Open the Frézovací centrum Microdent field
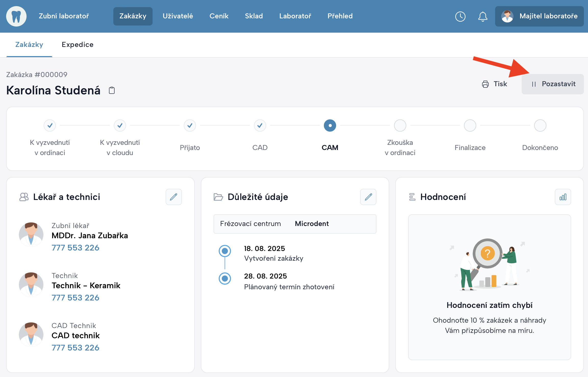The width and height of the screenshot is (588, 377). click(x=295, y=224)
